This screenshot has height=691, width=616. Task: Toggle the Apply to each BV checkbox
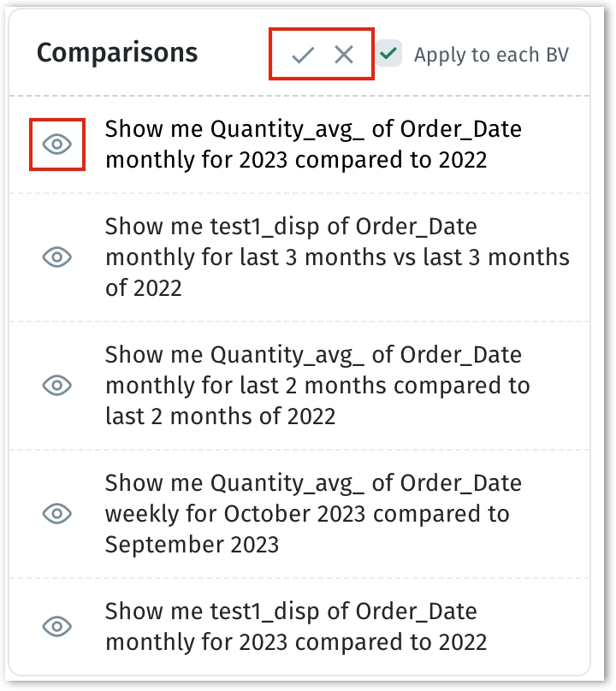tap(389, 55)
